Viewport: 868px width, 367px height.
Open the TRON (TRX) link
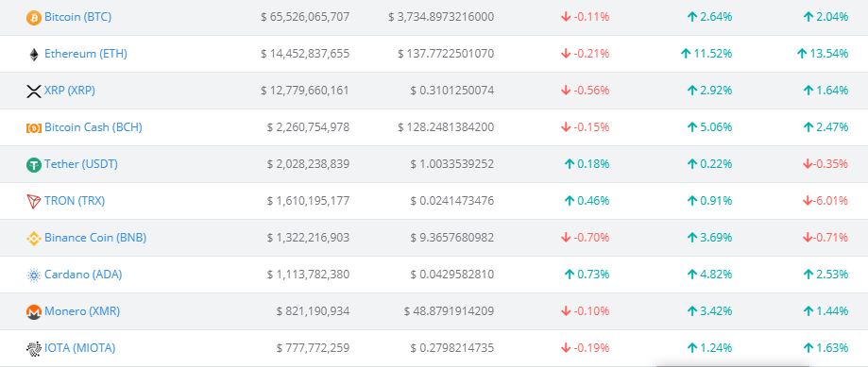(x=75, y=201)
